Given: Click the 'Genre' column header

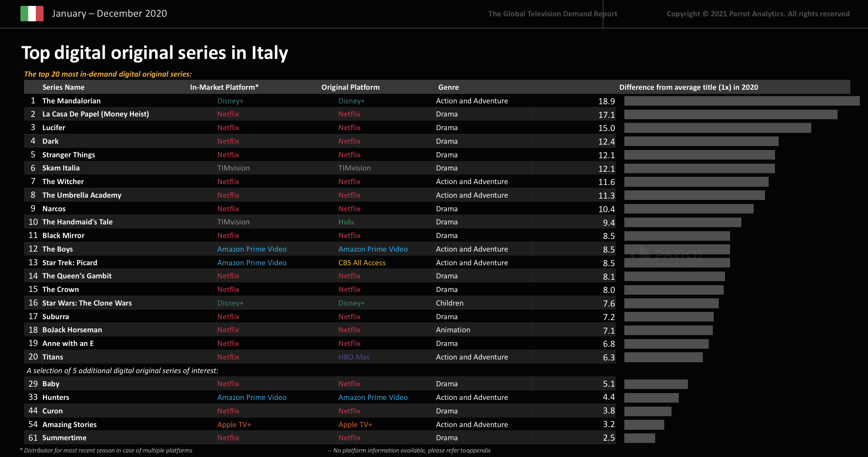Looking at the screenshot, I should coord(448,87).
